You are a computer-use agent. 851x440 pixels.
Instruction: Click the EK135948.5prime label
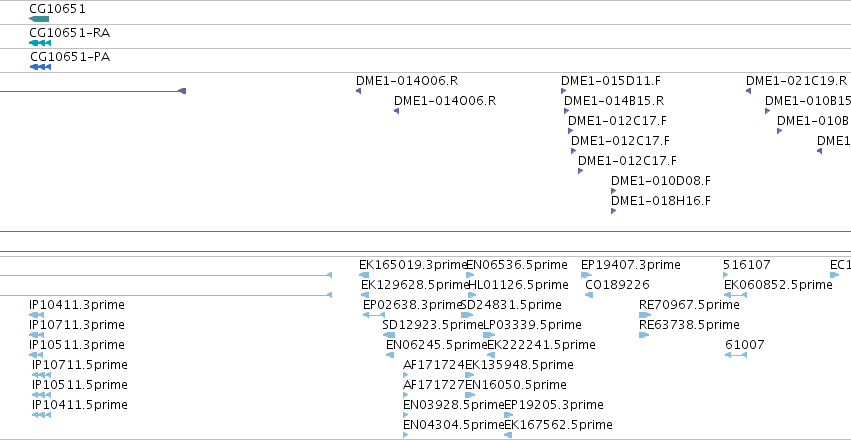[519, 365]
